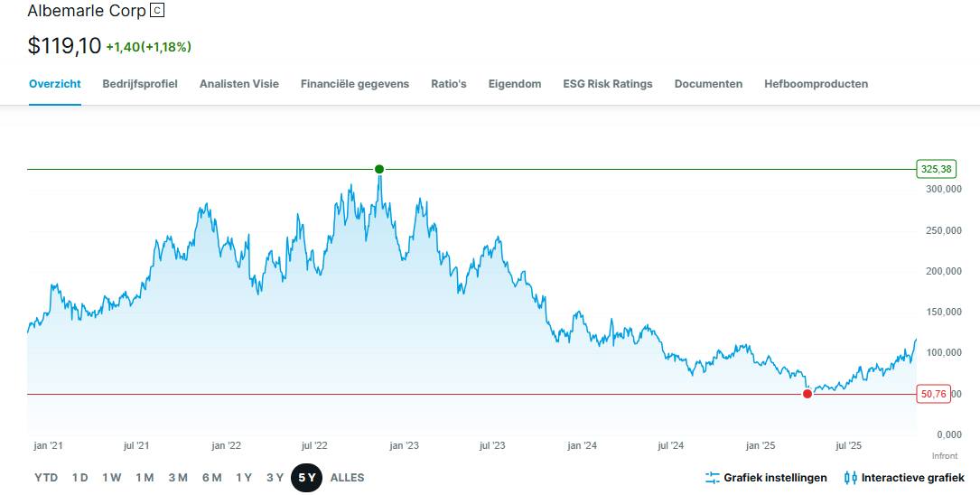Select the 1 D time range
This screenshot has height=495, width=980.
point(80,478)
